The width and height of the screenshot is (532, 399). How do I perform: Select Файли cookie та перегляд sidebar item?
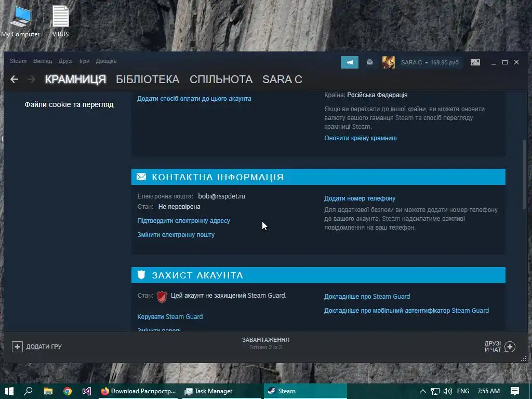coord(69,104)
